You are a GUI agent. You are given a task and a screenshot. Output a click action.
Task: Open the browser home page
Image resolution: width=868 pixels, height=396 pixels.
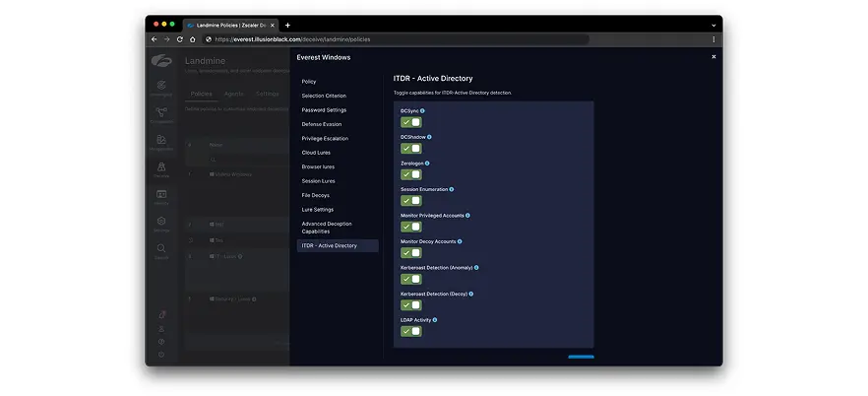pyautogui.click(x=192, y=39)
